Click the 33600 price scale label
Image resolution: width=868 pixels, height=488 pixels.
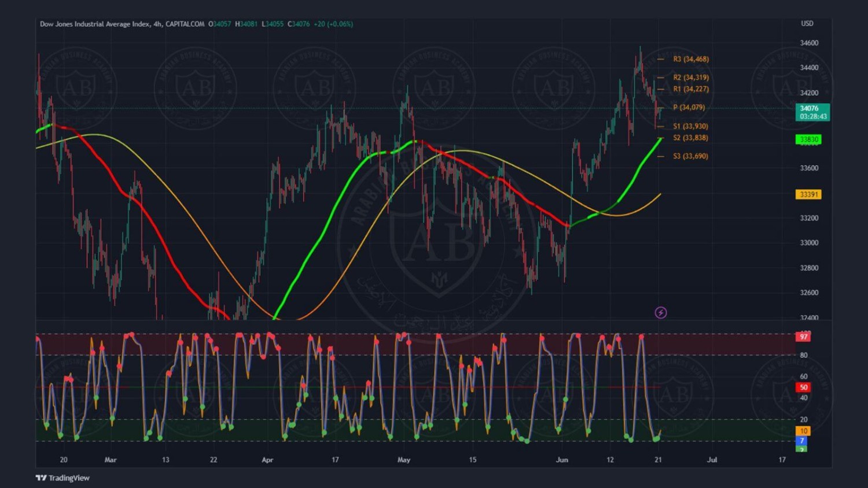pyautogui.click(x=809, y=168)
